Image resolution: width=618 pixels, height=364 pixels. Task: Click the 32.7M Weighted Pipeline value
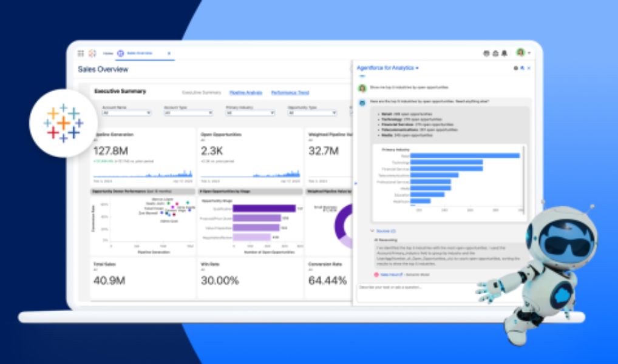323,151
